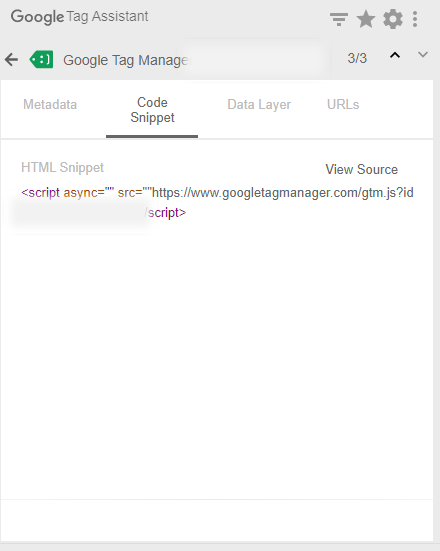The width and height of the screenshot is (440, 551).
Task: Open Tag Assistant settings gear
Action: tap(393, 19)
